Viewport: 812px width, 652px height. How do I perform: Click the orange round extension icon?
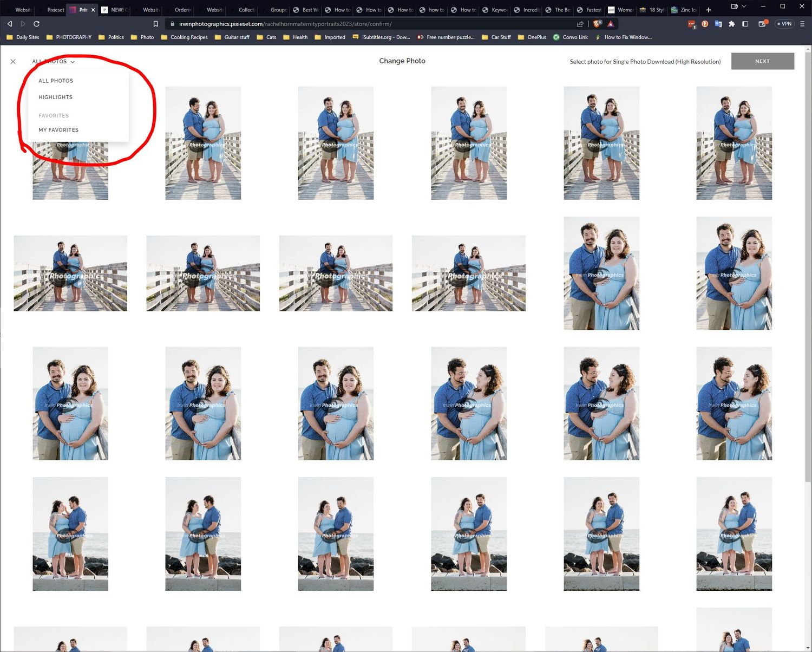[705, 24]
